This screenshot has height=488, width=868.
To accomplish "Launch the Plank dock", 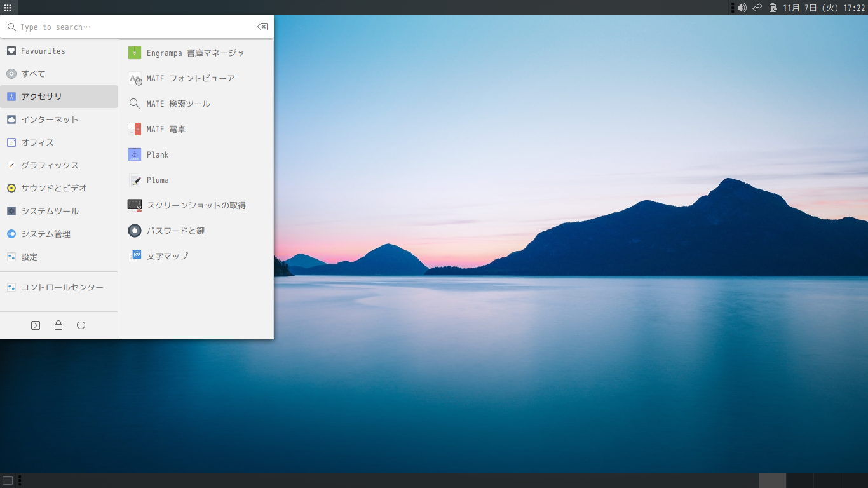I will pos(157,154).
